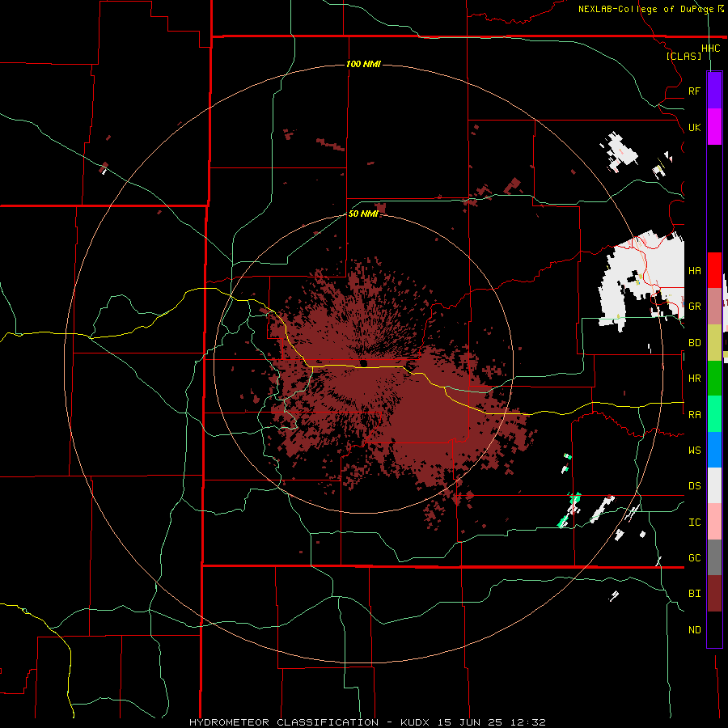The height and width of the screenshot is (728, 728).
Task: Click the WS blue legend swatch
Action: point(714,450)
